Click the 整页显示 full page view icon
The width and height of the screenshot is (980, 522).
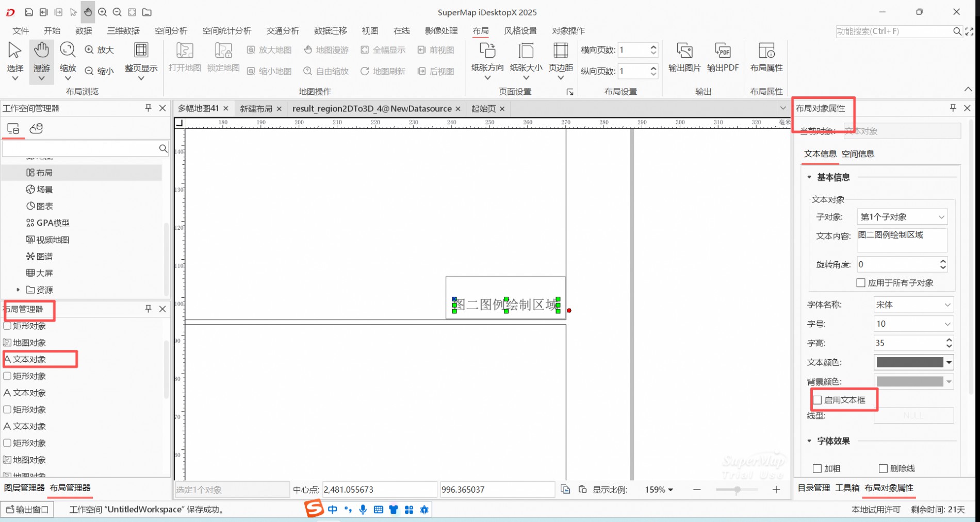(141, 57)
